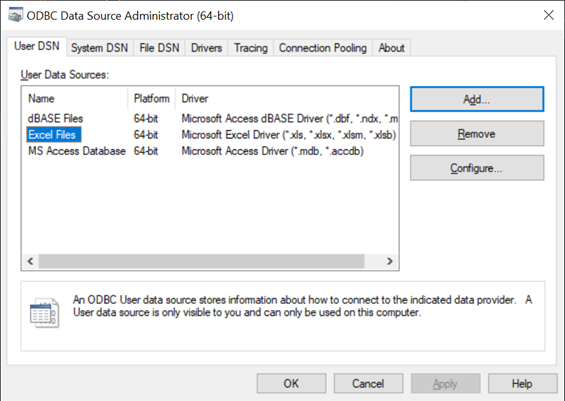This screenshot has height=401, width=565.
Task: Go to the Drivers tab
Action: pos(206,48)
